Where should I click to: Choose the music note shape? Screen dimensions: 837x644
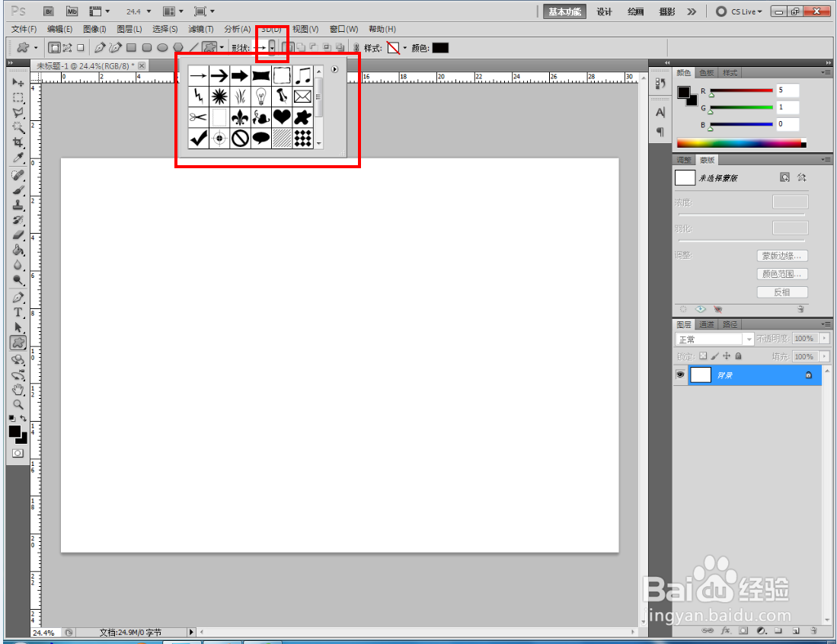click(302, 76)
